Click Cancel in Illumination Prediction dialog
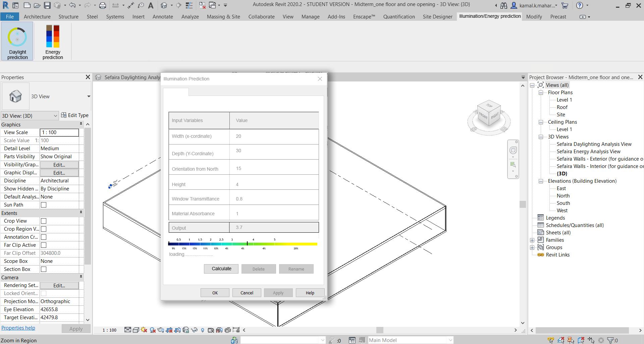The height and width of the screenshot is (344, 644). tap(247, 293)
